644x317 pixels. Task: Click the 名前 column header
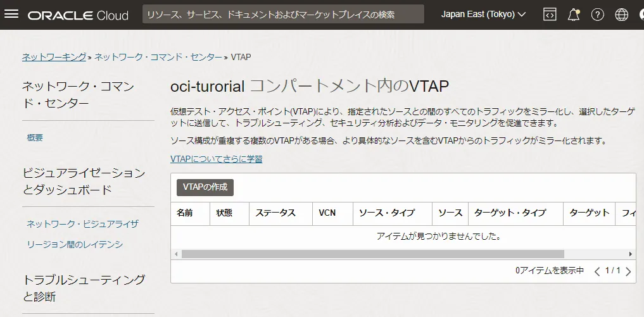coord(190,213)
